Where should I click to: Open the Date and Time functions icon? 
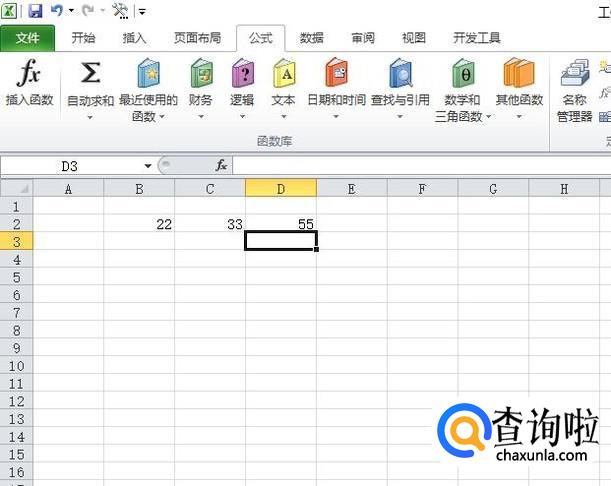point(336,73)
